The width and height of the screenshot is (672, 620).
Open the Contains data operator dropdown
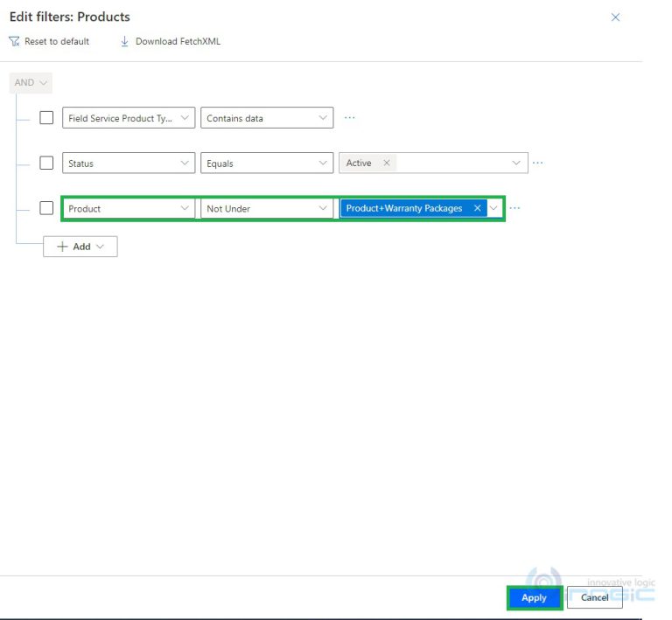tap(267, 118)
